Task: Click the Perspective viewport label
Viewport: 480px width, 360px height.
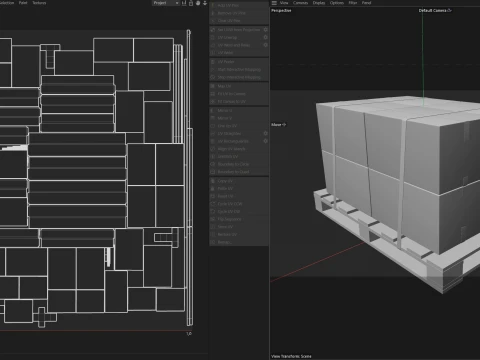Action: (x=281, y=11)
